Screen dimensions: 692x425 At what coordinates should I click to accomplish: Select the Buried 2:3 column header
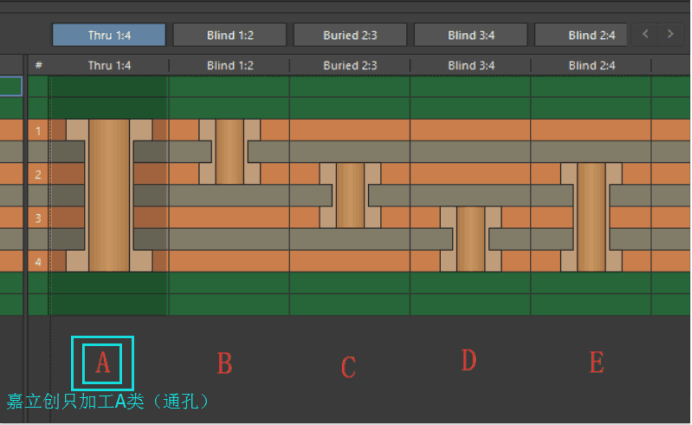[350, 65]
